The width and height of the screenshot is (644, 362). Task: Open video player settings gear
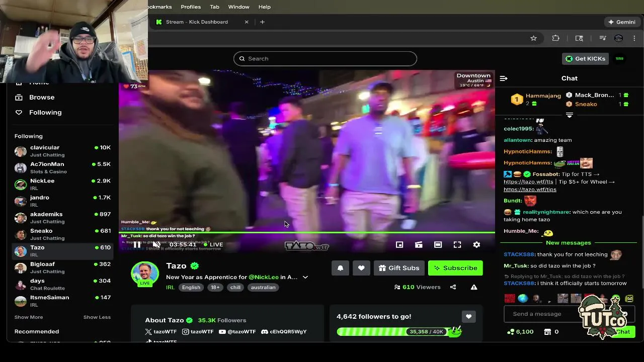476,244
